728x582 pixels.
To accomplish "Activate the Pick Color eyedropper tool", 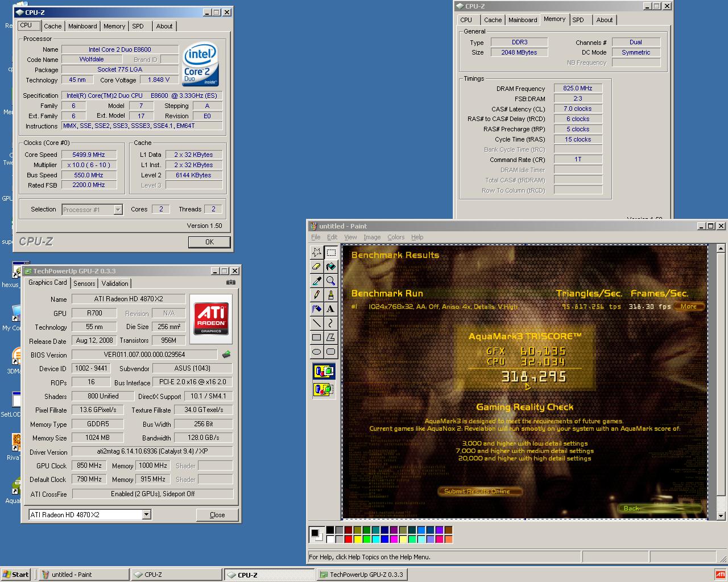I will click(317, 280).
